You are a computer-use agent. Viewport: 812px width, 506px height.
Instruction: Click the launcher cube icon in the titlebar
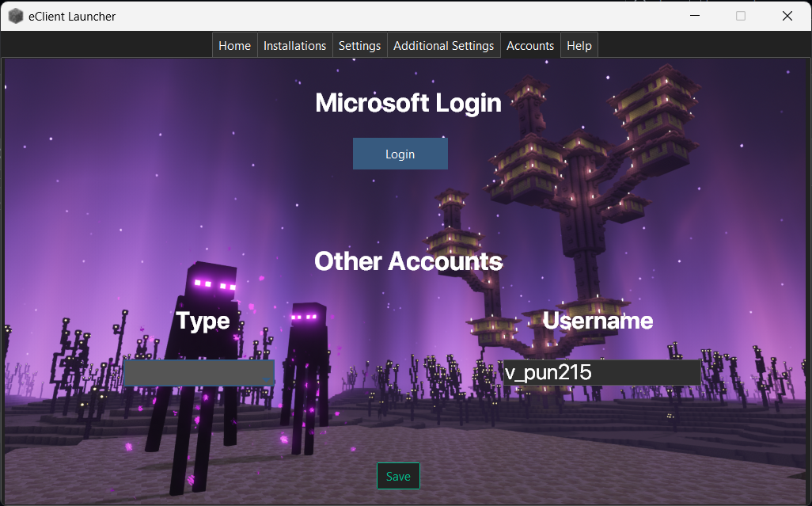click(x=15, y=16)
